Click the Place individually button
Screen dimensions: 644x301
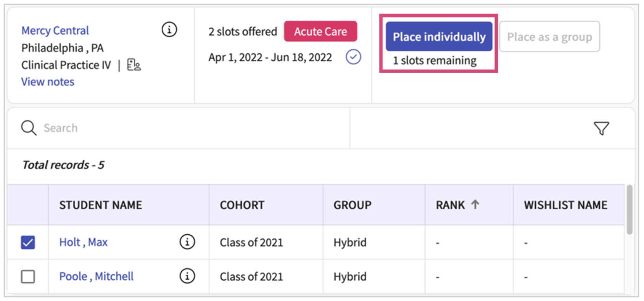coord(439,37)
